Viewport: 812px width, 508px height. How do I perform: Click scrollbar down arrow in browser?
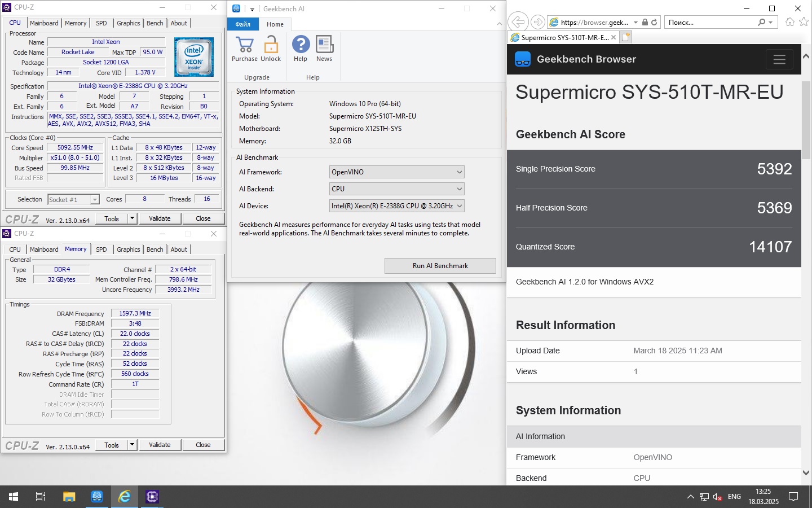point(806,472)
